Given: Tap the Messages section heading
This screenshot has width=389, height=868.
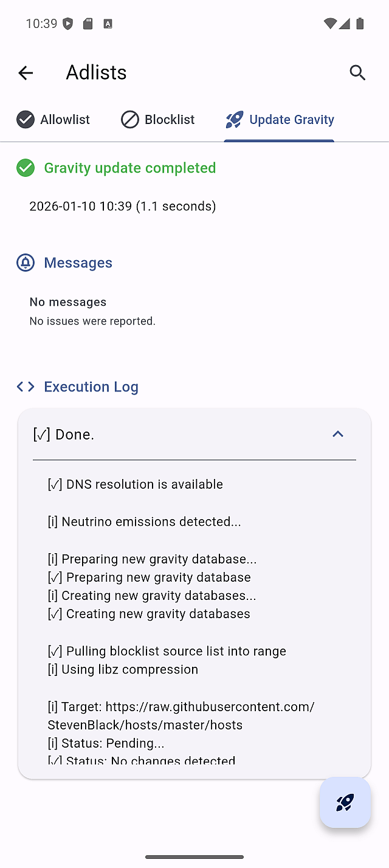Looking at the screenshot, I should [78, 263].
